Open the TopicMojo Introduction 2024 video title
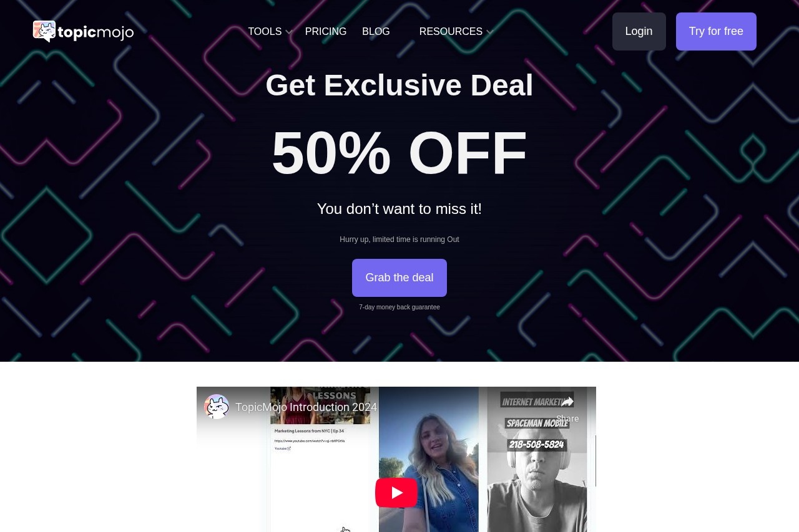The height and width of the screenshot is (532, 799). tap(306, 407)
